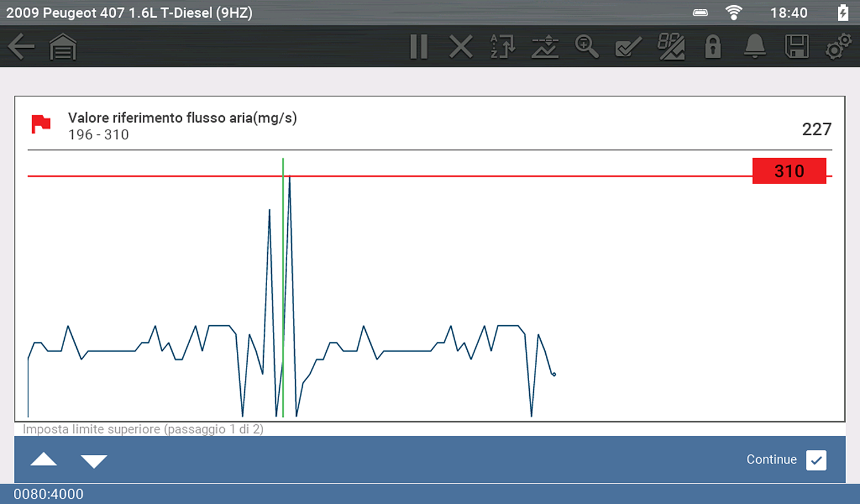The width and height of the screenshot is (860, 504).
Task: Click the graph trigger settings icon
Action: click(545, 47)
